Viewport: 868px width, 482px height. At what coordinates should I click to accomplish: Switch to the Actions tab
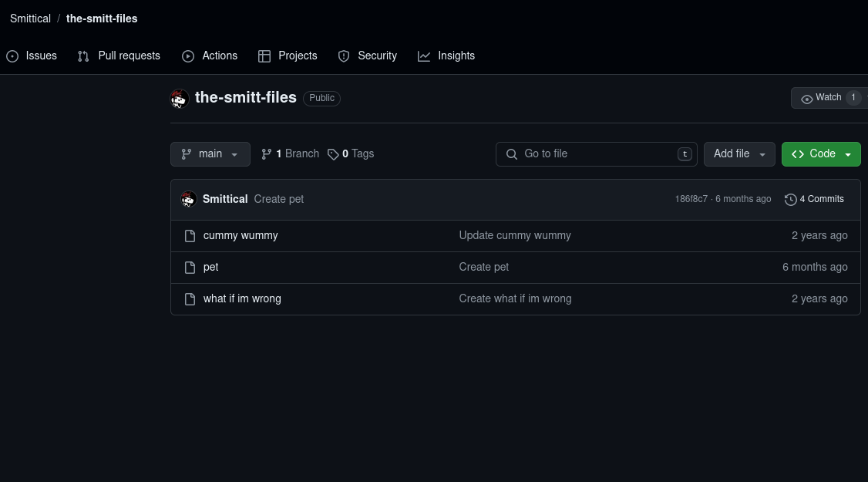tap(210, 56)
